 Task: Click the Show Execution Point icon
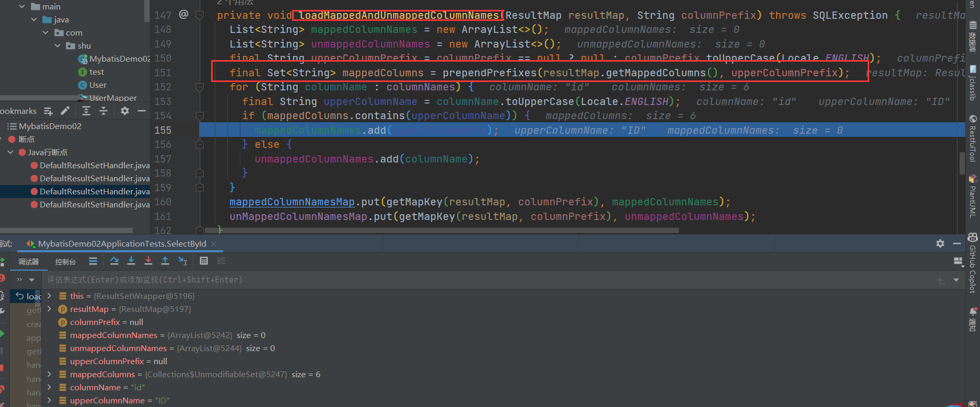pos(93,261)
